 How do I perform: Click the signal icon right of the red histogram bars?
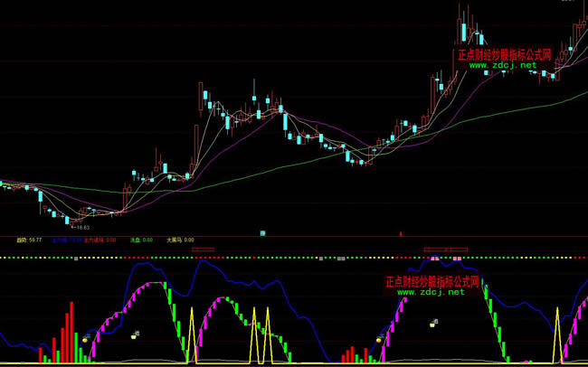point(87,339)
